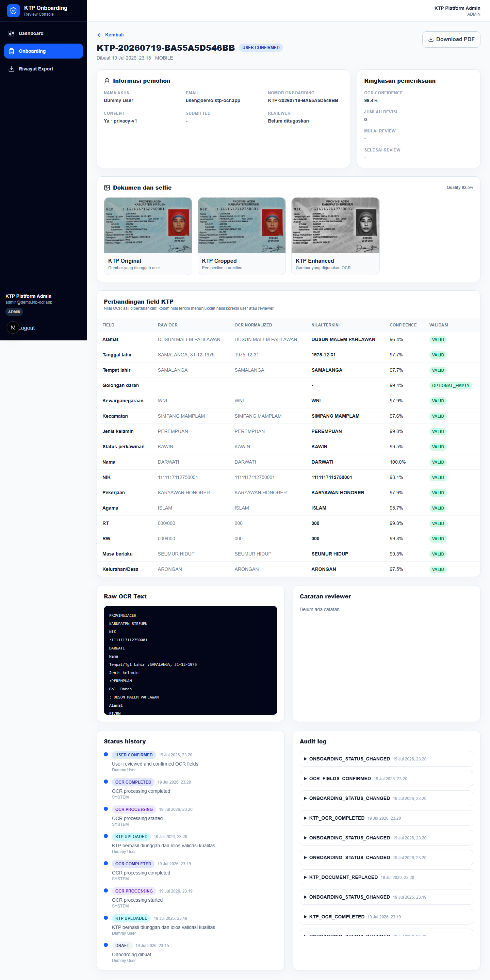Expand the KTP_DOCUMENT_REPLACED audit entry

(386, 877)
